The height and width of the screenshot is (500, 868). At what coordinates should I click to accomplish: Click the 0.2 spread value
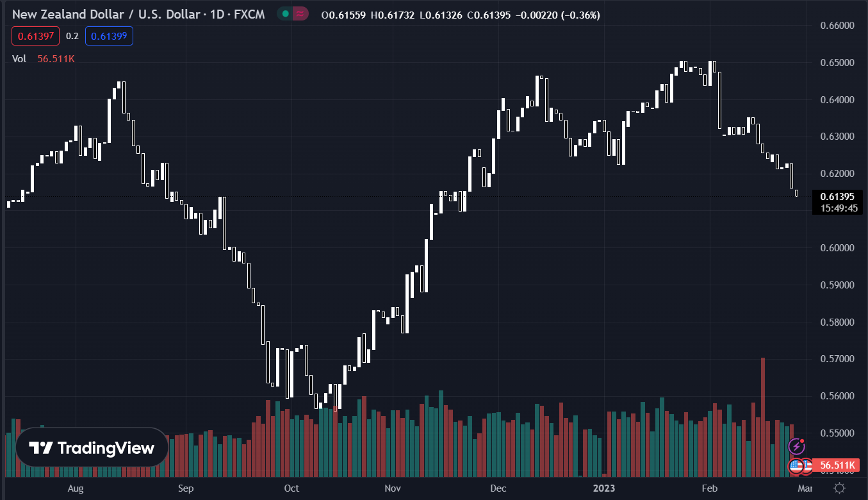point(72,36)
